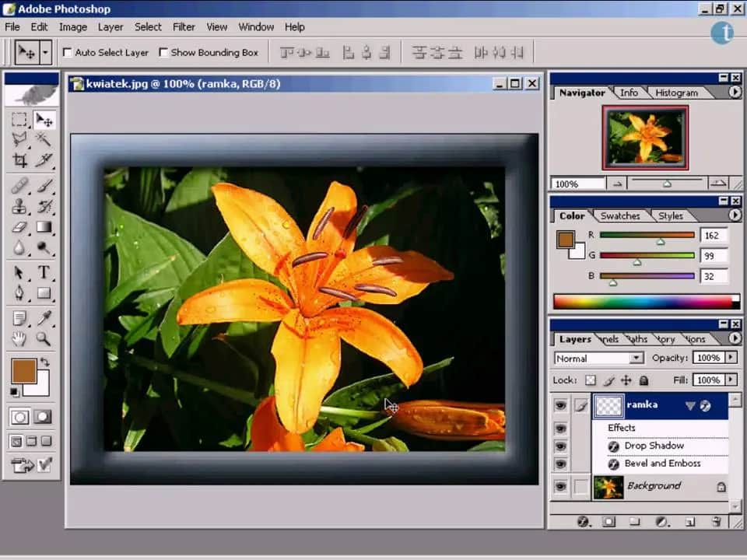
Task: Enable the Auto Select Layer checkbox
Action: (68, 53)
